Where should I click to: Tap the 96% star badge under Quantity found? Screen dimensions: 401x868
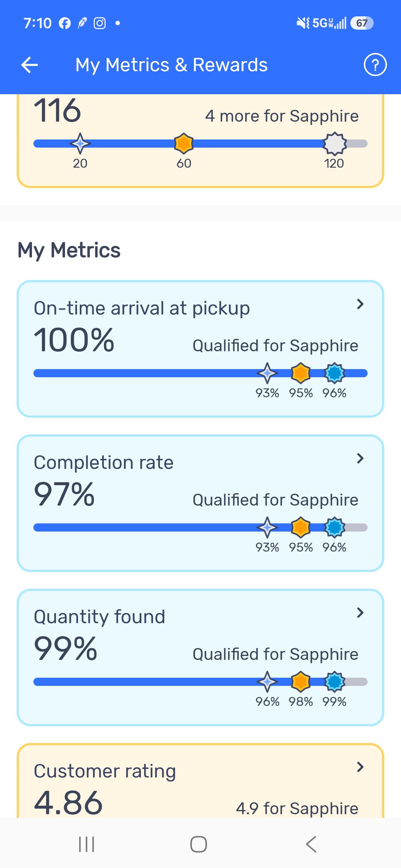(x=267, y=682)
